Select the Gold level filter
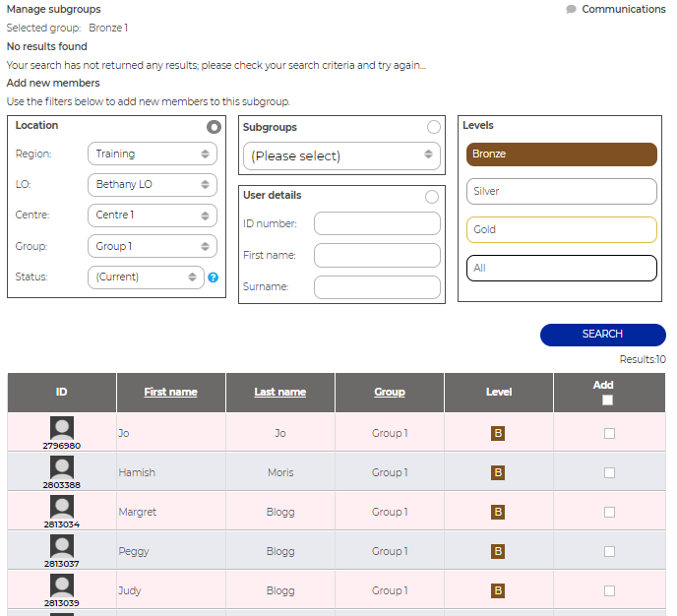 [x=561, y=229]
